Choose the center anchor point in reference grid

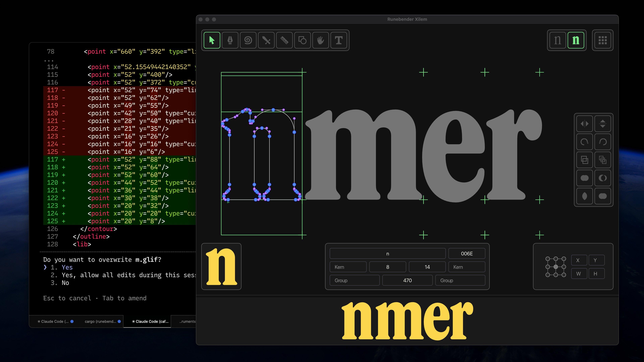(x=555, y=267)
